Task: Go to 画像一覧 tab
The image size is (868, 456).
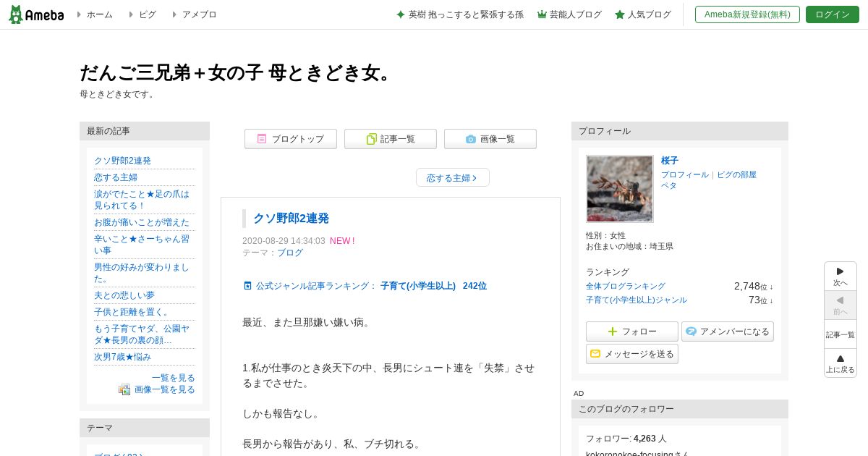Action: [x=490, y=139]
